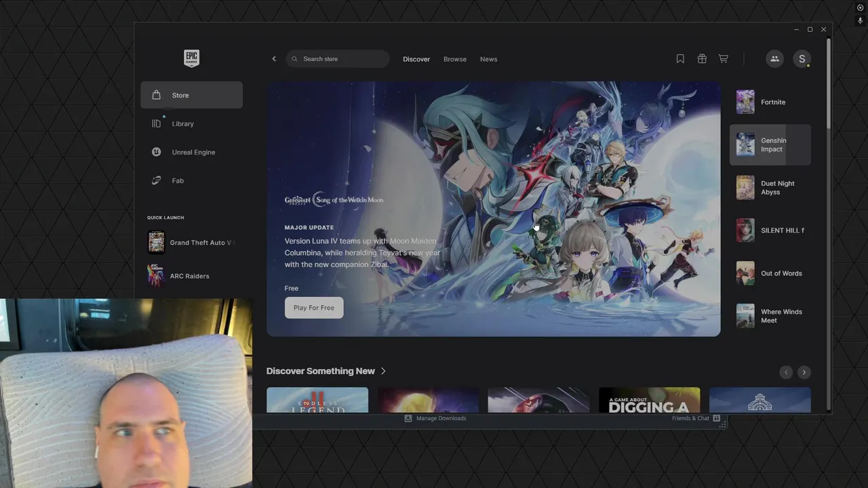The image size is (868, 488).
Task: Select Where Winds Meet featured item
Action: click(x=770, y=316)
